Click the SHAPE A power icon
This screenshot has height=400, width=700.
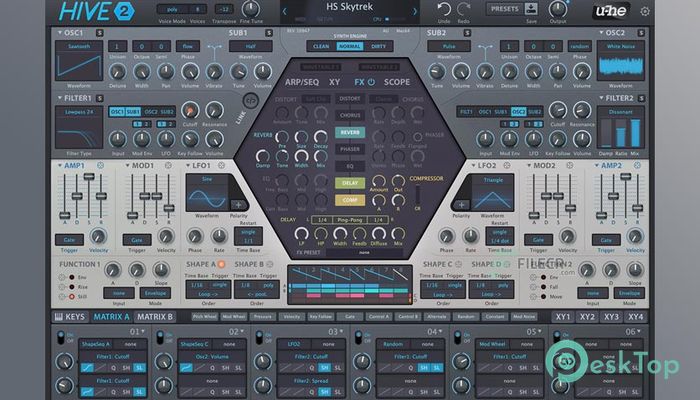[221, 264]
